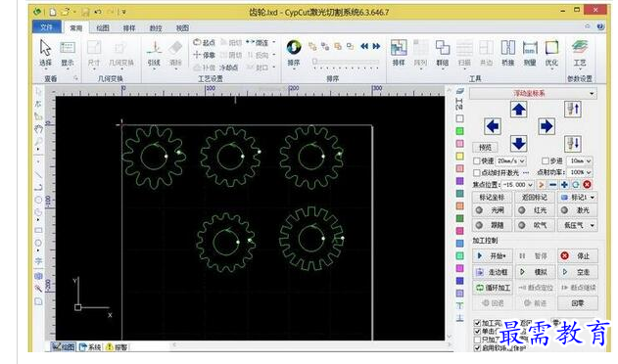Expand the 查看 group dialog launcher
The width and height of the screenshot is (618, 364).
tap(75, 78)
